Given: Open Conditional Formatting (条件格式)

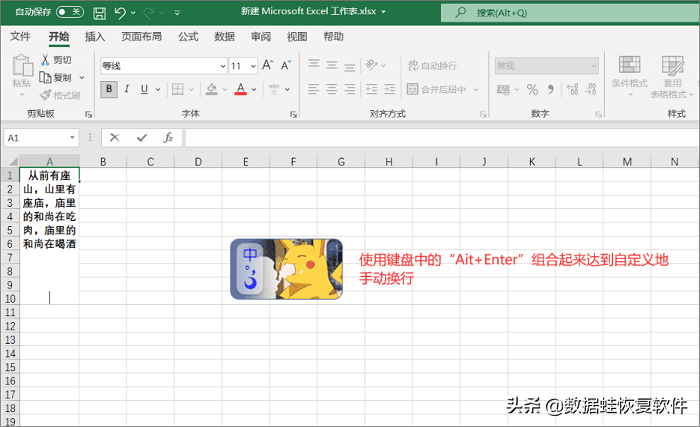Looking at the screenshot, I should pos(629,76).
